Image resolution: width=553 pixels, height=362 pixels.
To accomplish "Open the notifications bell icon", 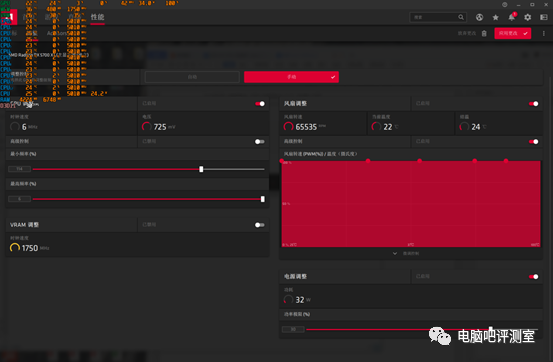I will click(512, 17).
